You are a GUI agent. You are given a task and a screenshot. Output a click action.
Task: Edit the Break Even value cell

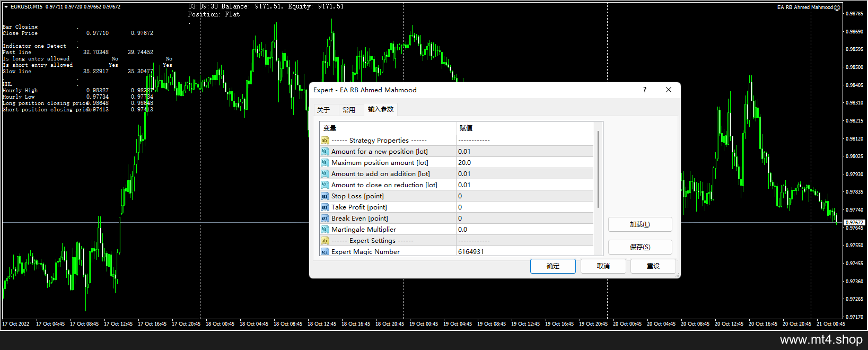tap(524, 218)
